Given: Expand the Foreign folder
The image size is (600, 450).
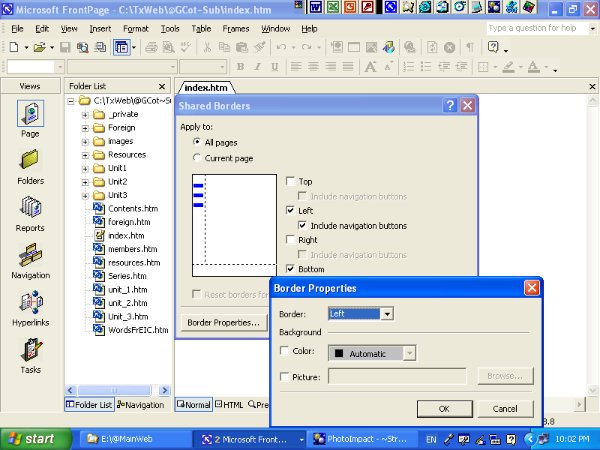Looking at the screenshot, I should point(85,128).
